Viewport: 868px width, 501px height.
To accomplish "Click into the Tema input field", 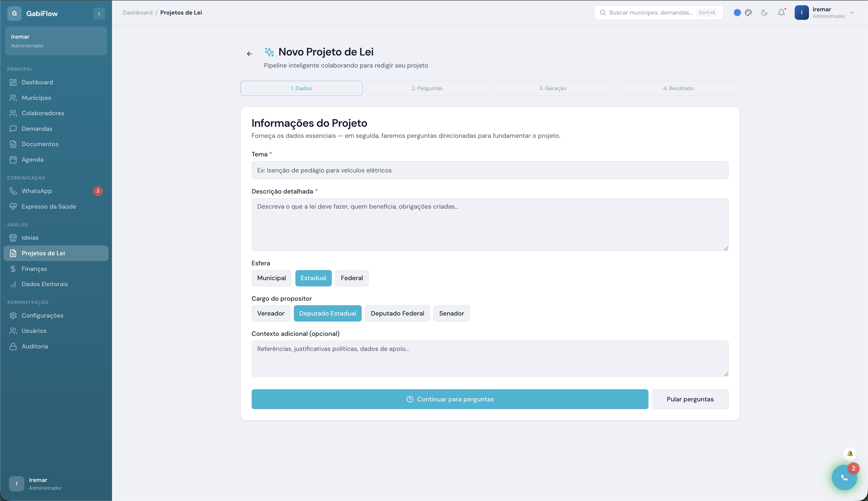I will 490,170.
